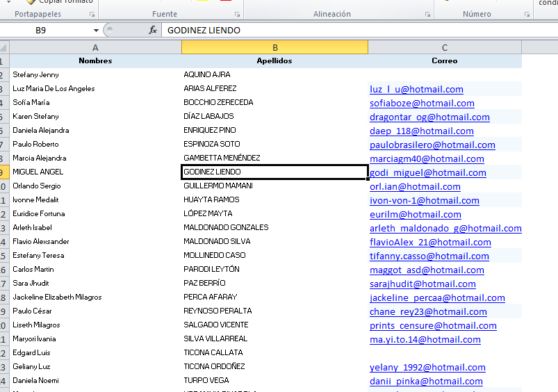Select the cell MALDONADO GONZALES
This screenshot has height=392, width=558.
(274, 227)
